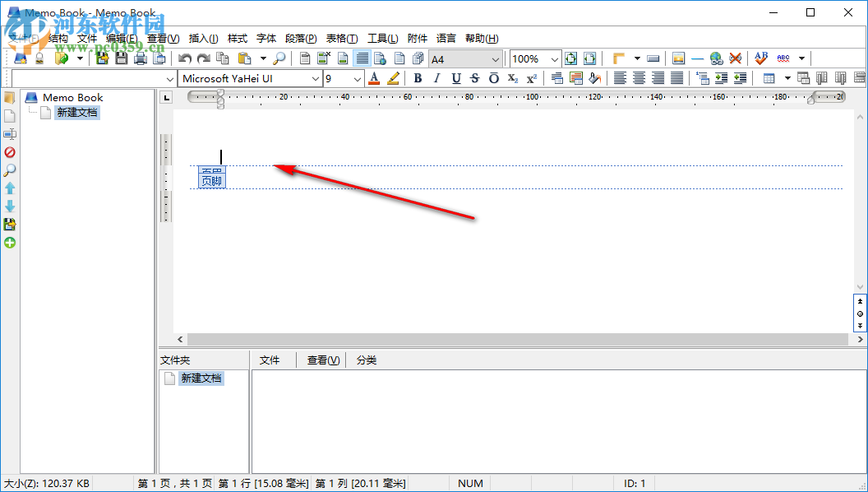Open the 插入(I) menu
The width and height of the screenshot is (868, 492).
point(203,38)
